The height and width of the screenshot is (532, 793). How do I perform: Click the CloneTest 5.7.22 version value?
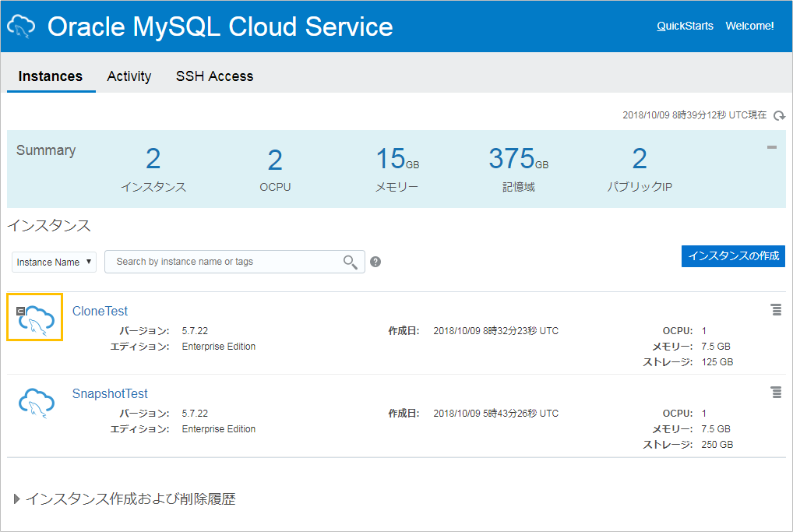(x=195, y=331)
